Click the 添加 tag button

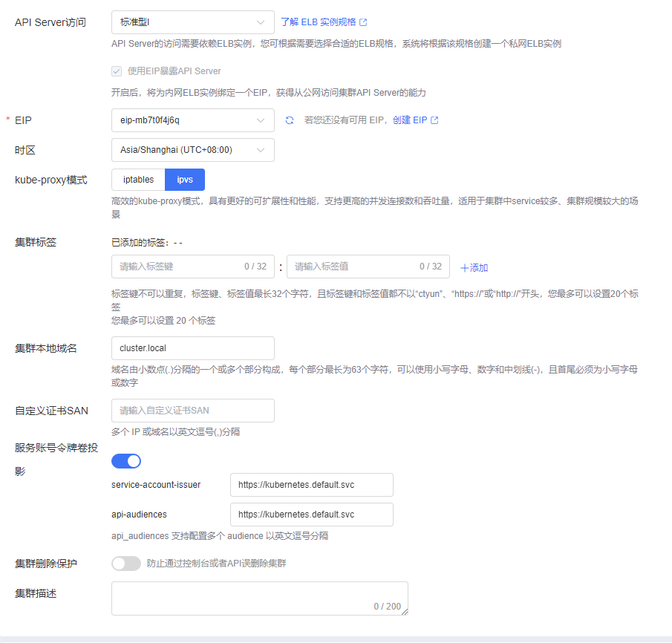click(x=474, y=268)
